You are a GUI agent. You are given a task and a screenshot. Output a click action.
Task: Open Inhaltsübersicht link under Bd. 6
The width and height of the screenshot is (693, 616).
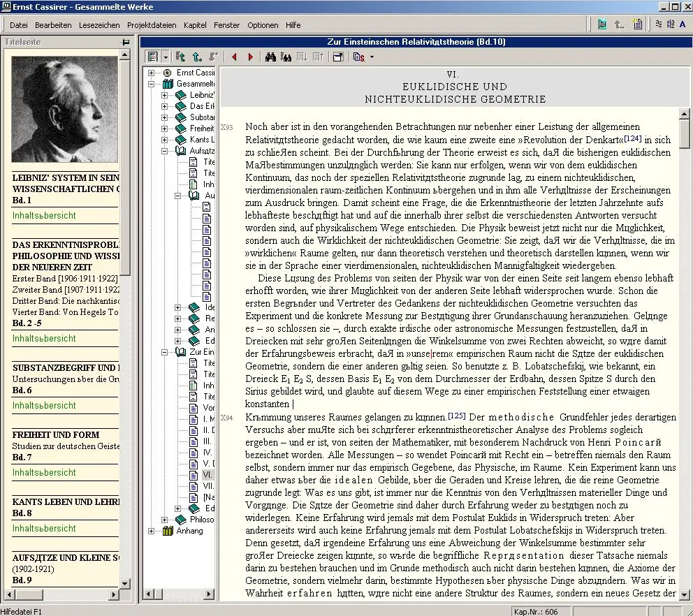44,405
